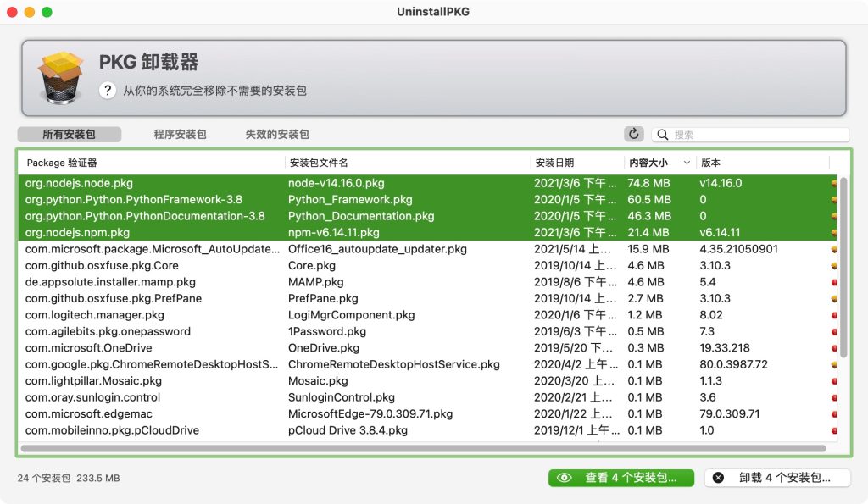Click status icon on PrefPane.pkg row
The height and width of the screenshot is (504, 868).
(x=834, y=299)
